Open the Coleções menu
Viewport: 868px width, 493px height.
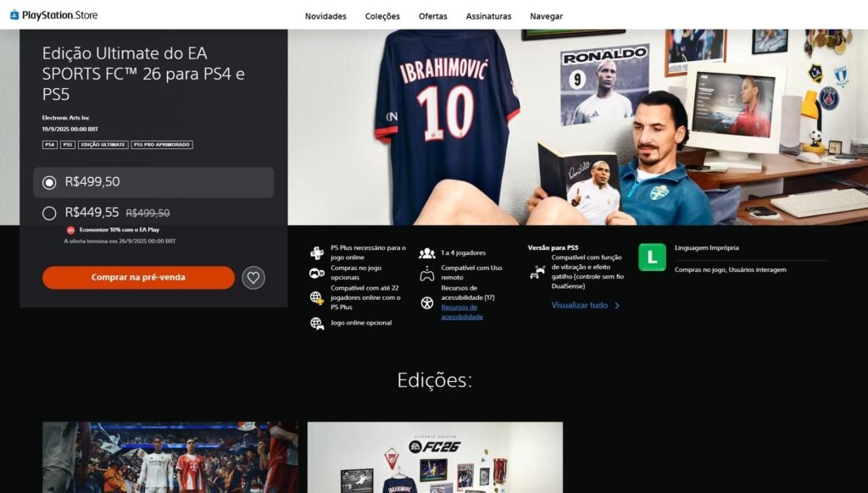click(x=382, y=16)
